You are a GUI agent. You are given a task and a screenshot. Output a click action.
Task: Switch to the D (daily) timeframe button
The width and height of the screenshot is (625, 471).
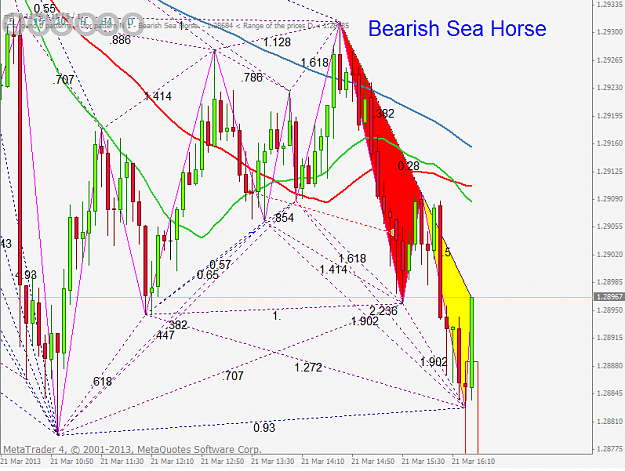132,23
